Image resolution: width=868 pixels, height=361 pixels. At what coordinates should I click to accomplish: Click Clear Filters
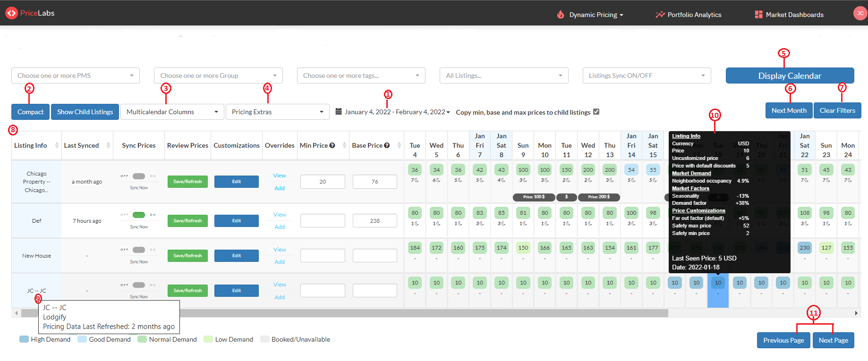(837, 110)
